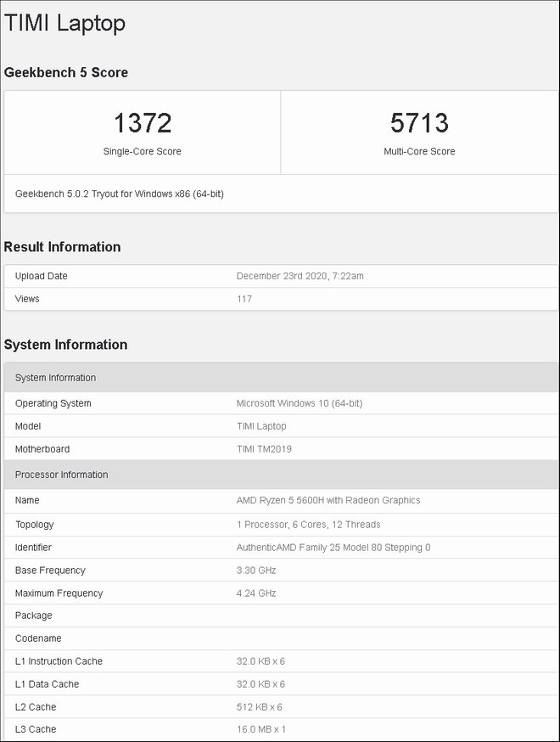Select the 3.30 GHz base frequency
Viewport: 560px width, 742px height.
(x=256, y=571)
